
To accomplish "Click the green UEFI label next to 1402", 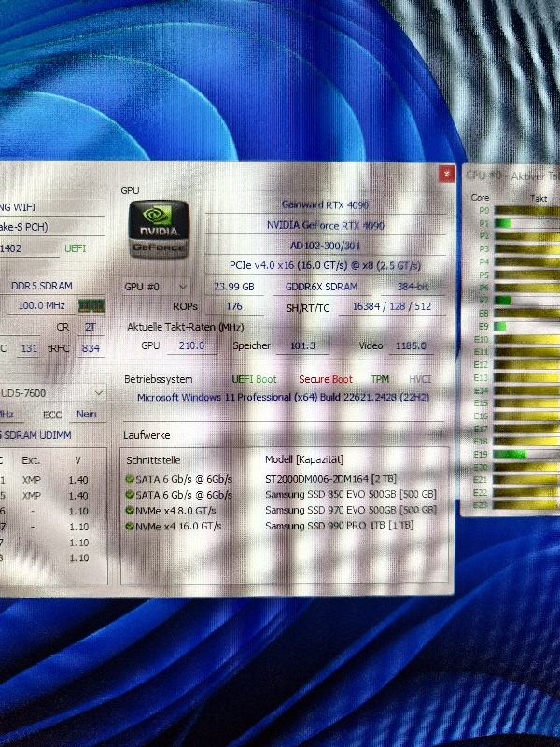I will [x=75, y=248].
